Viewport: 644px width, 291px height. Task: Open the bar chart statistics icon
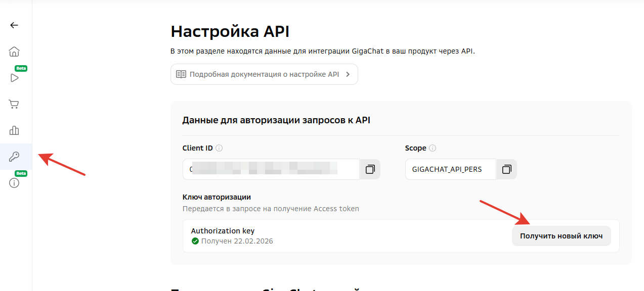14,130
